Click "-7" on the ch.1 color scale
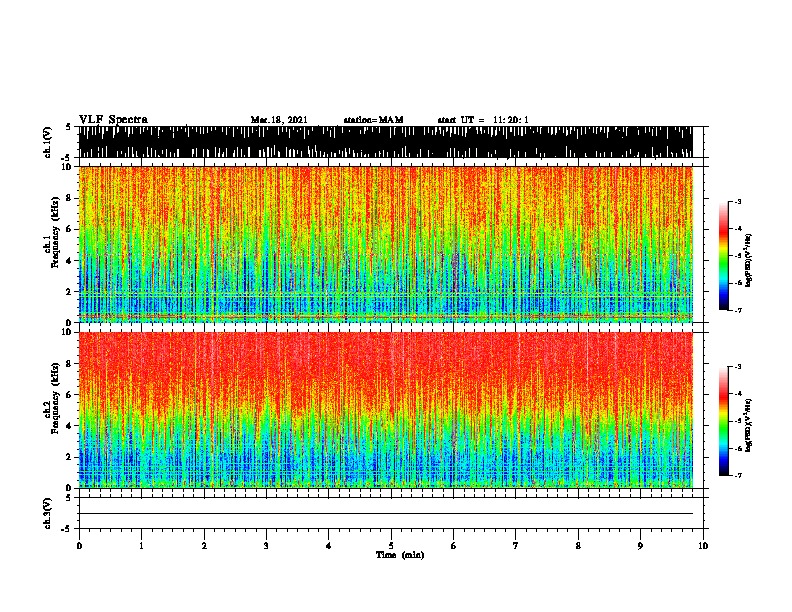The width and height of the screenshot is (792, 612). tap(738, 310)
